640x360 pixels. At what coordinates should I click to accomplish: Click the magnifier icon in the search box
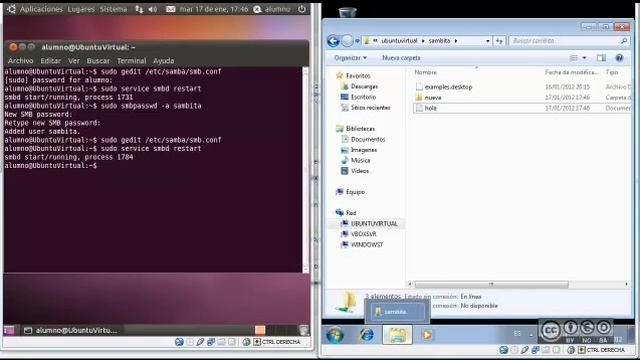(x=624, y=41)
